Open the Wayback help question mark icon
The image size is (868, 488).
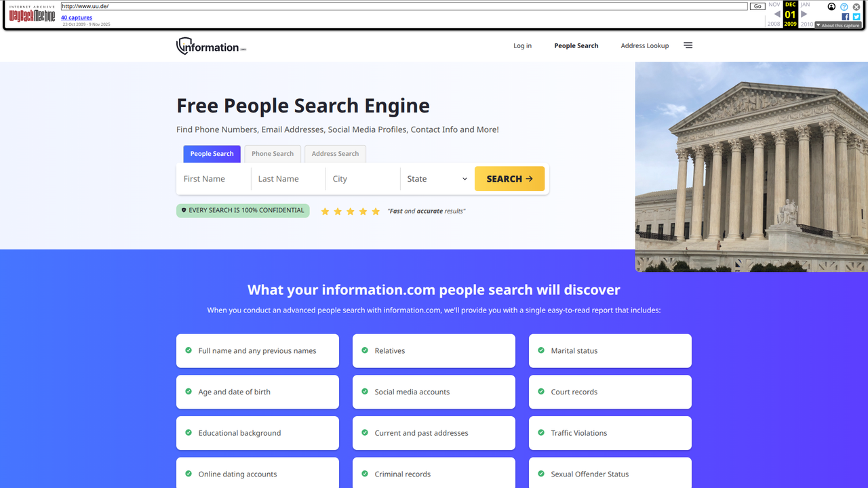[x=844, y=7]
